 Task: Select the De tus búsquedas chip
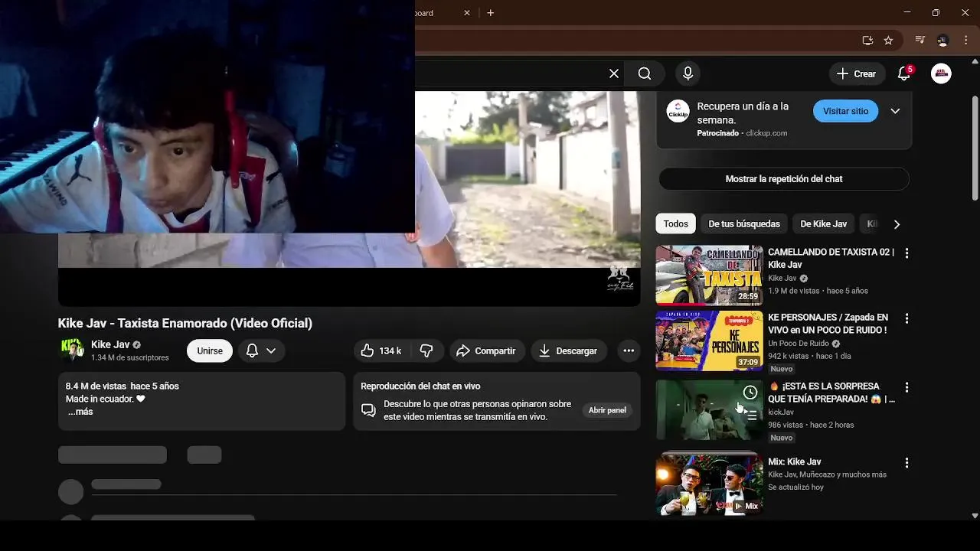[744, 223]
